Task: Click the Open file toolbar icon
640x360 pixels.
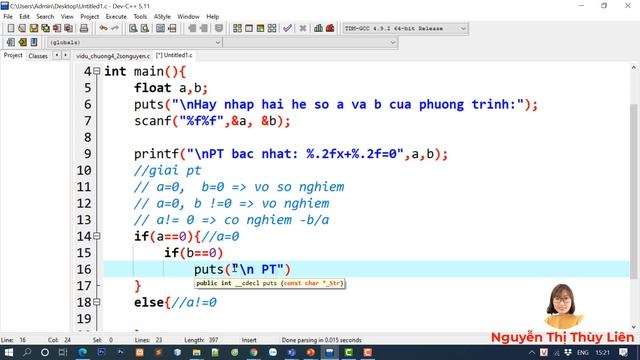Action: coord(22,28)
